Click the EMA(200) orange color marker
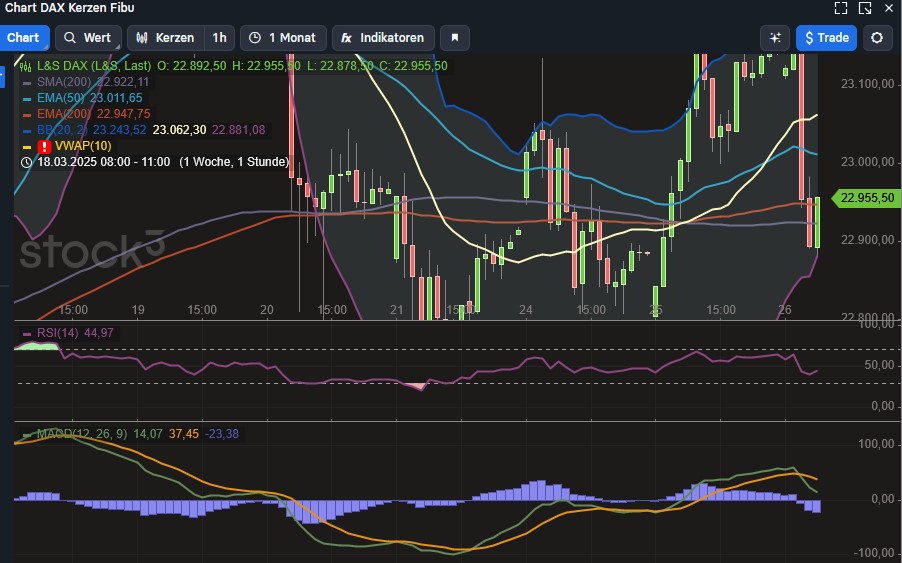This screenshot has height=563, width=902. point(26,115)
